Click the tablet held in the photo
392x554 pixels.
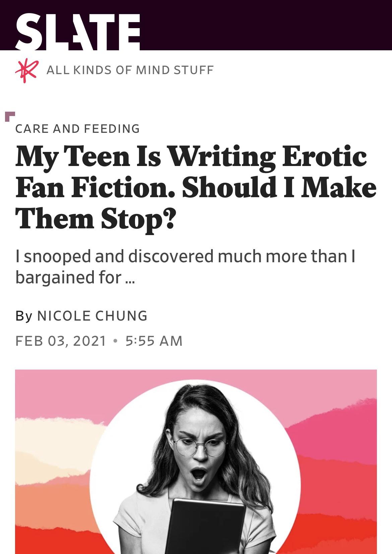208,527
